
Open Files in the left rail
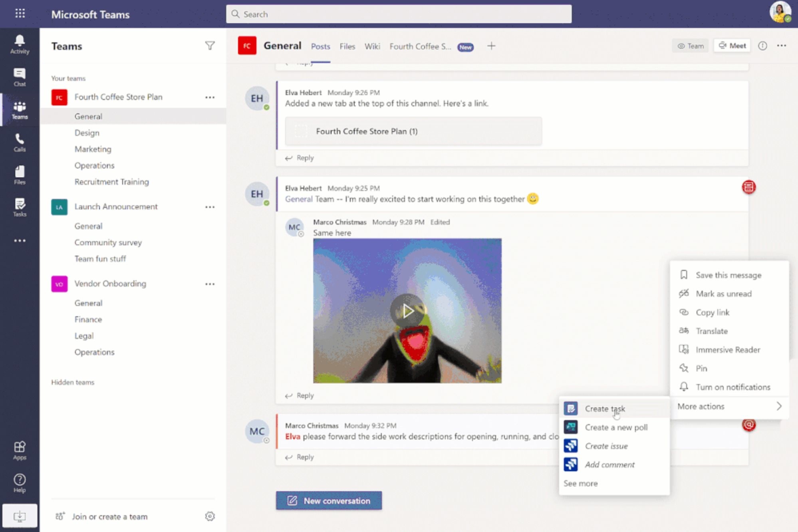tap(20, 175)
